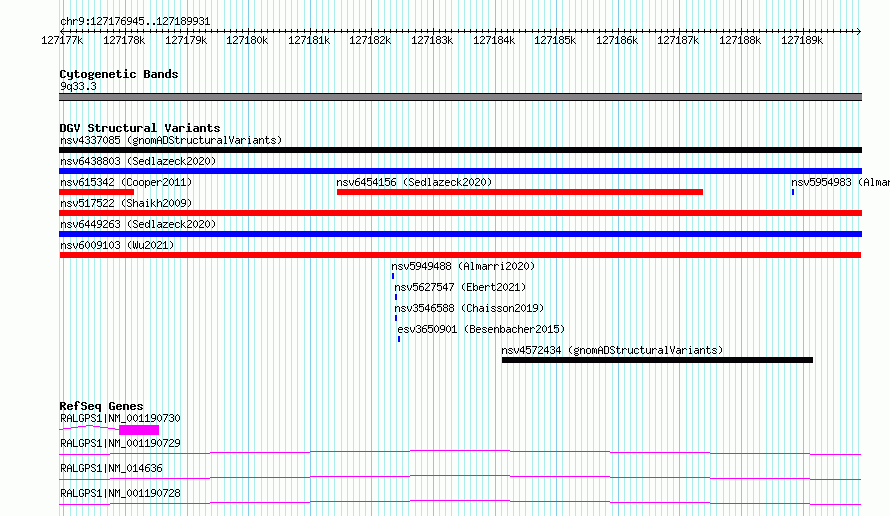Click the 127182k ruler tick label

[370, 40]
